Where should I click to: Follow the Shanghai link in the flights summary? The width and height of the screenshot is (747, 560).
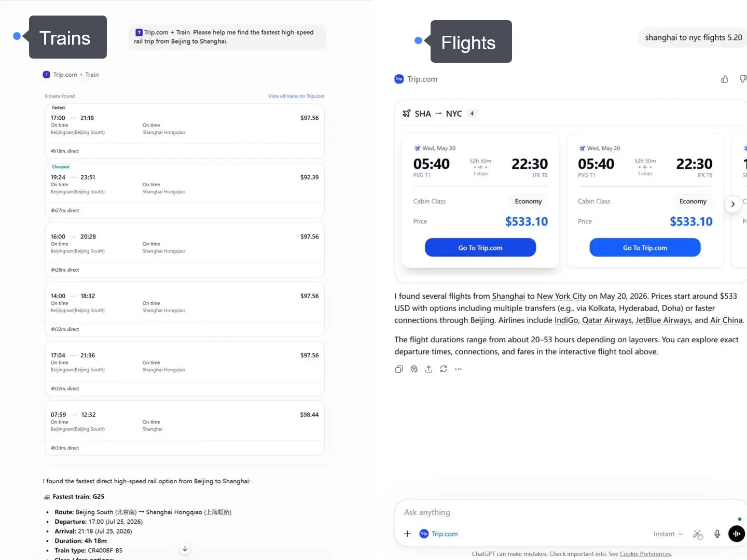508,296
